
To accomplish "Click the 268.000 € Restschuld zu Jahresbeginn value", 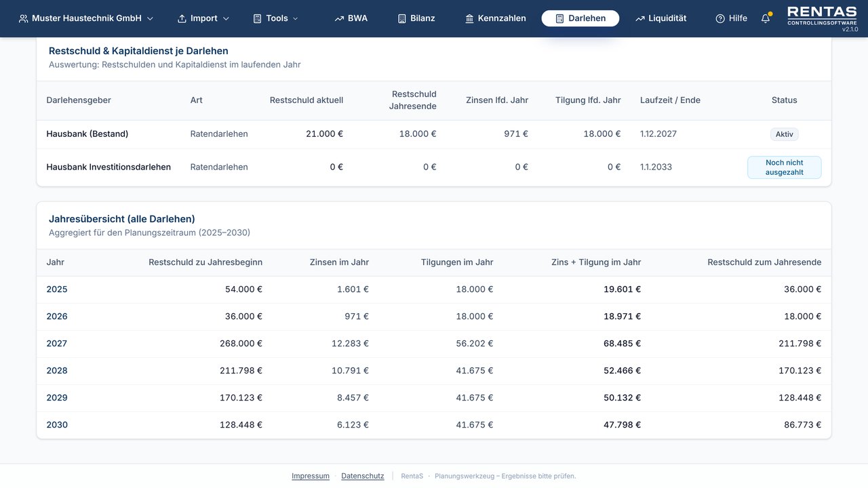I will point(241,344).
